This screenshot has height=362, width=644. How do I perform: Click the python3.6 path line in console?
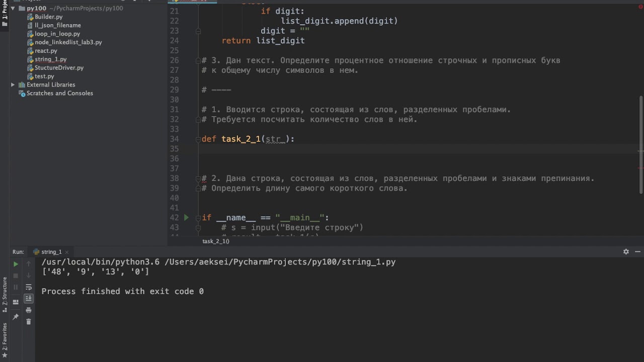pyautogui.click(x=218, y=262)
